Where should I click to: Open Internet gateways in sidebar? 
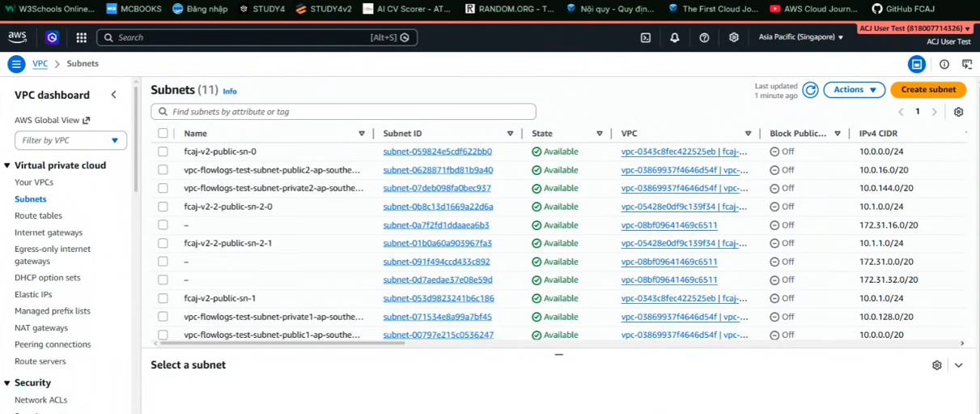[x=49, y=233]
